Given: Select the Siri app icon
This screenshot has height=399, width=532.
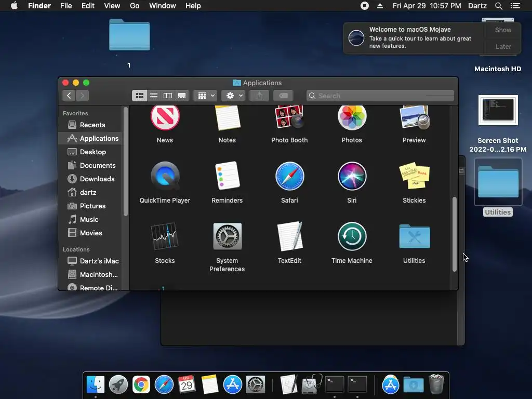Looking at the screenshot, I should click(x=352, y=176).
